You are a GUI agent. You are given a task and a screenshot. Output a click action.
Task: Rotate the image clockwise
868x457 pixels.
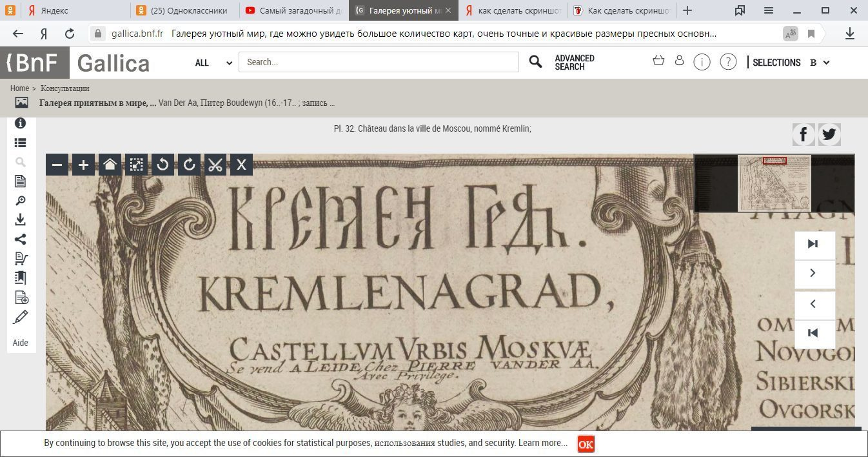(189, 165)
